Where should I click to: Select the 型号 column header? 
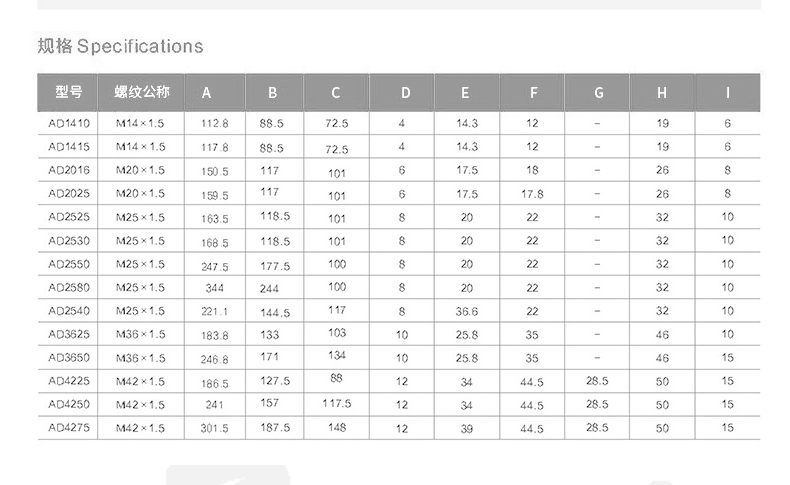[x=69, y=92]
